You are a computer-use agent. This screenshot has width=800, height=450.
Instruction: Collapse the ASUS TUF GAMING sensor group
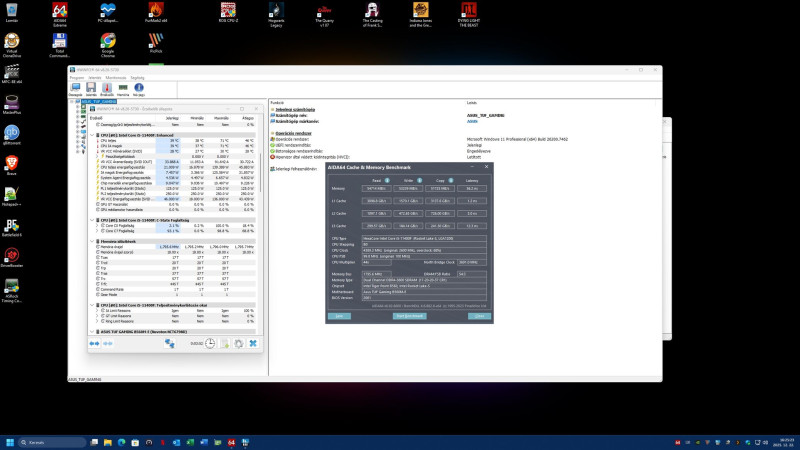[x=92, y=332]
